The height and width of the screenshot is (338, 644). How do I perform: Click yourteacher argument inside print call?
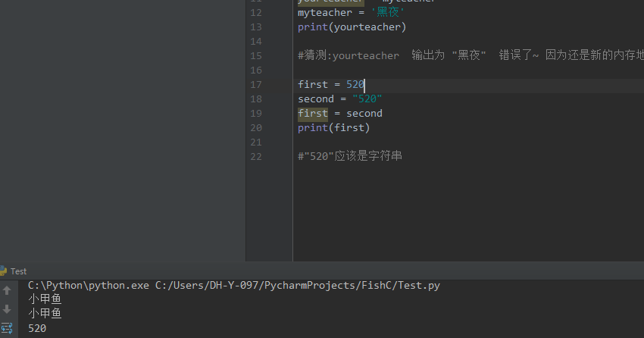(367, 27)
